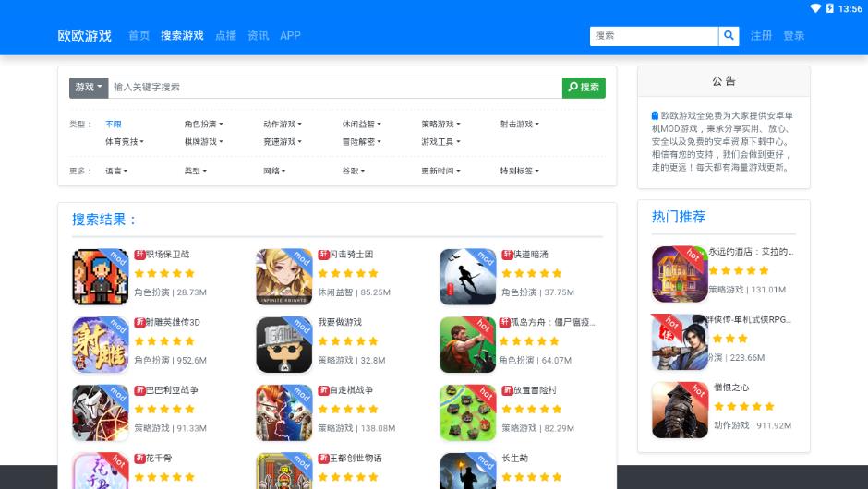Expand the 体育竞技 category dropdown
This screenshot has height=489, width=868.
[x=125, y=142]
